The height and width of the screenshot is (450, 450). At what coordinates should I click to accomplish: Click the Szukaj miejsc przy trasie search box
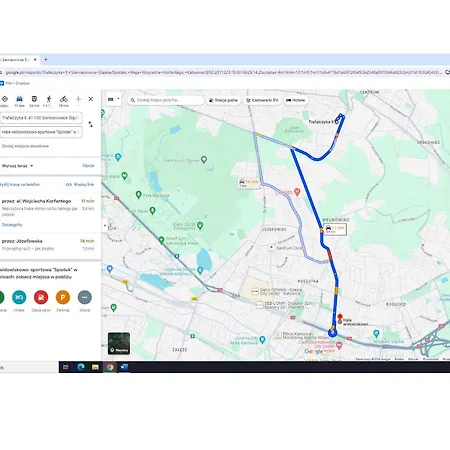(x=166, y=100)
